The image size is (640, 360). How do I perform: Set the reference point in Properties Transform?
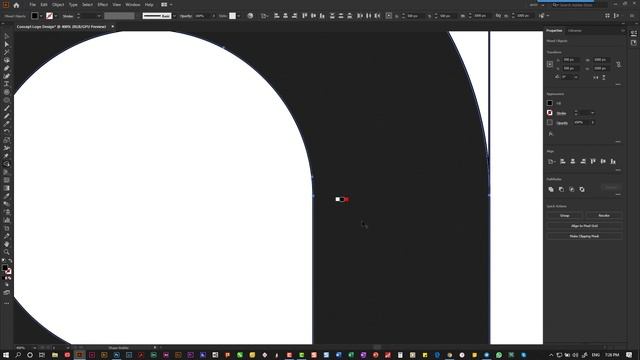(x=550, y=64)
